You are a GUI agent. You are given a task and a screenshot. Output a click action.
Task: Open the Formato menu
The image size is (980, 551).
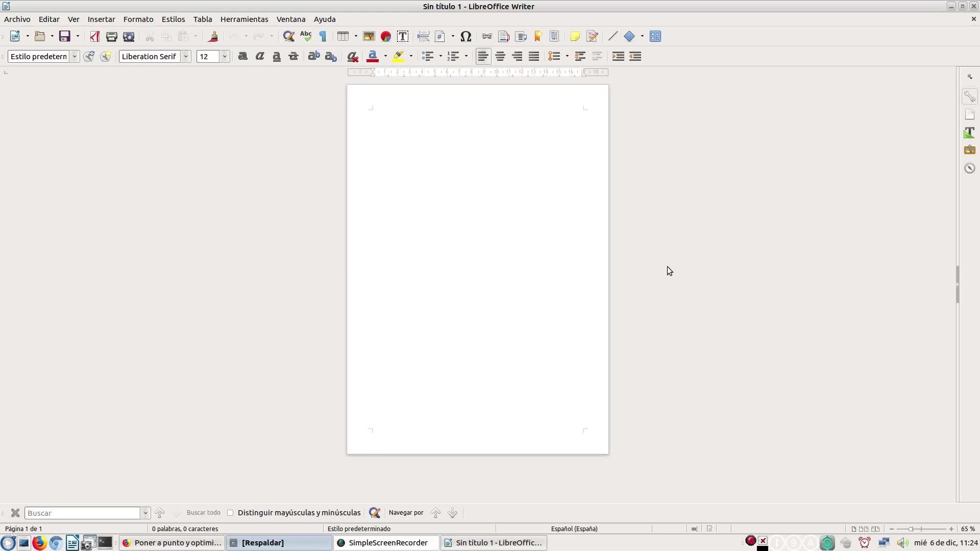[x=138, y=19]
